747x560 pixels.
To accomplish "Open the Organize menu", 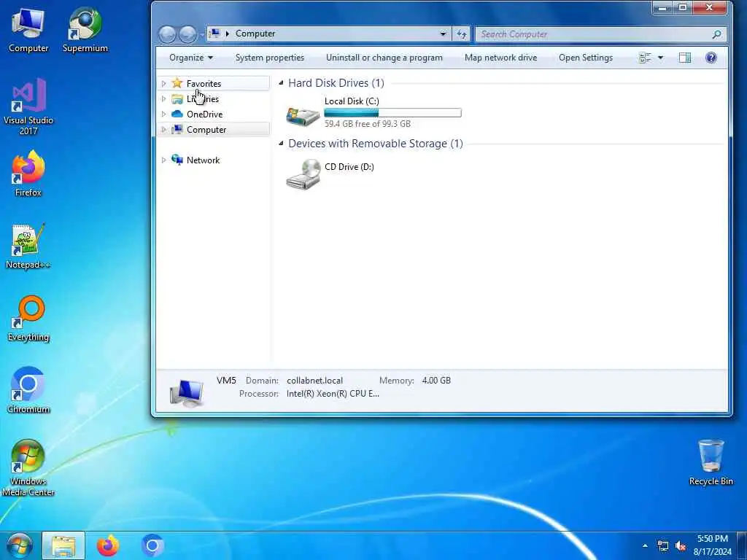I will click(x=191, y=58).
